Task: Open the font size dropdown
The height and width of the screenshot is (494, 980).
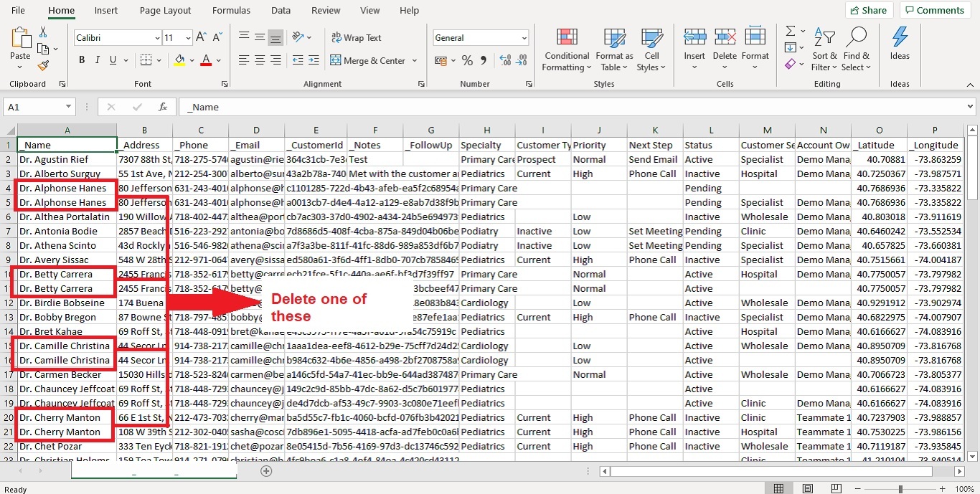Action: pos(188,38)
